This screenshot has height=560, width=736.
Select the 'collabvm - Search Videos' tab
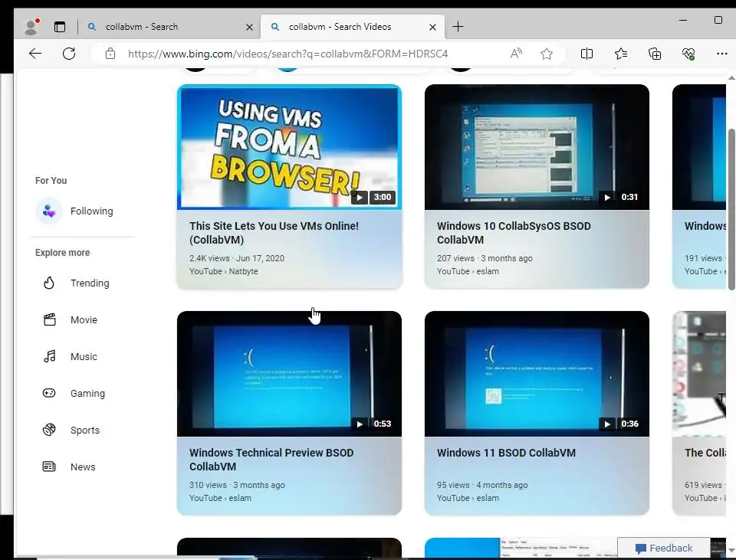coord(353,27)
